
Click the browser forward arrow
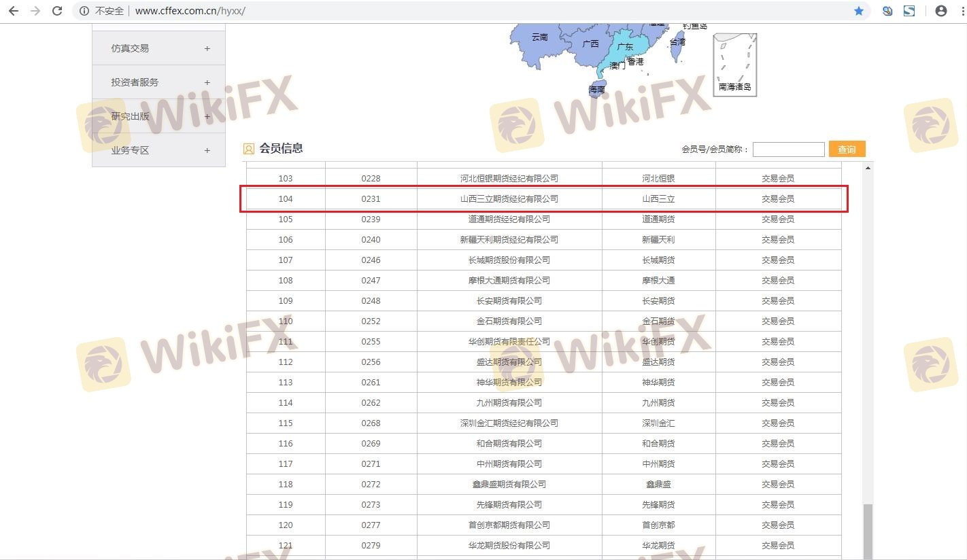[x=35, y=11]
